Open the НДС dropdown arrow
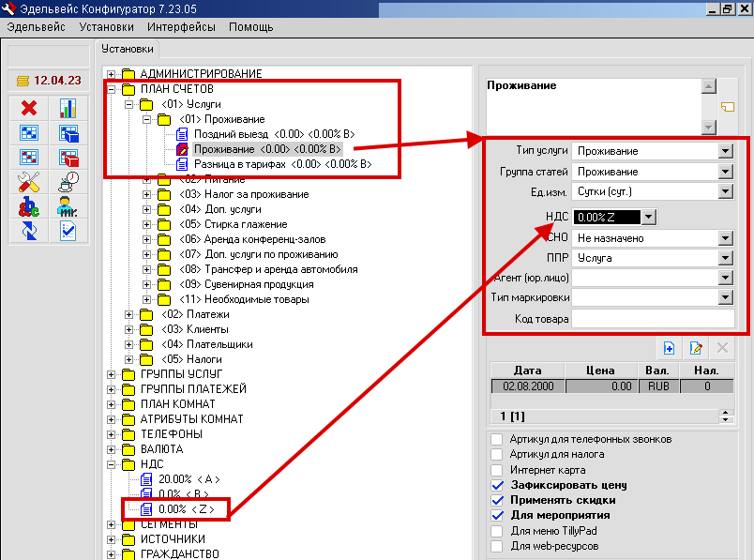The image size is (754, 560). click(648, 217)
